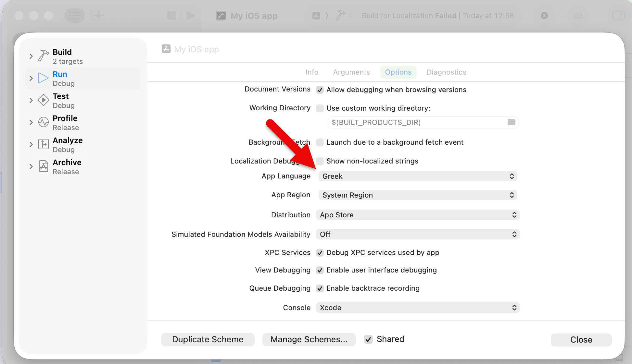Switch to the Arguments tab
The image size is (632, 364).
click(351, 72)
